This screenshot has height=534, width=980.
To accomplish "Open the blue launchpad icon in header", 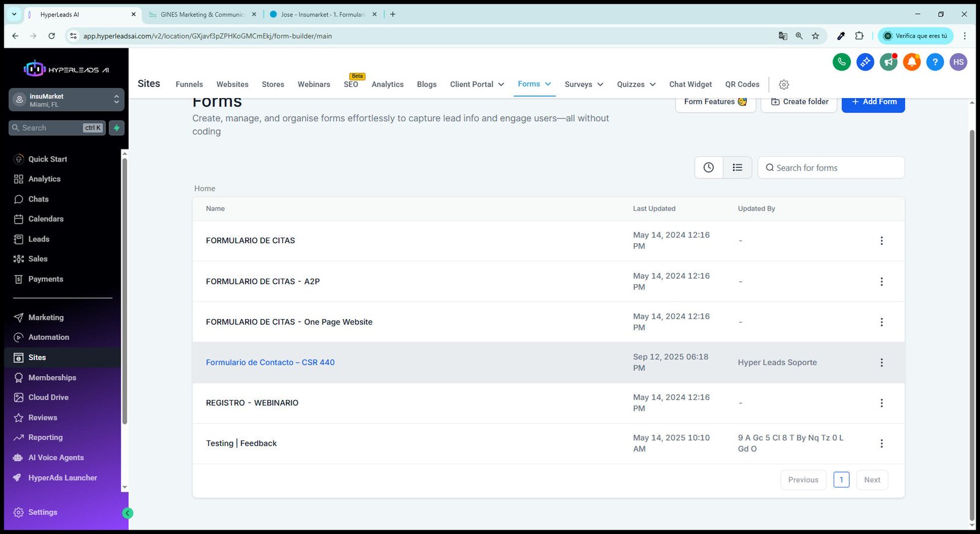I will coord(865,62).
